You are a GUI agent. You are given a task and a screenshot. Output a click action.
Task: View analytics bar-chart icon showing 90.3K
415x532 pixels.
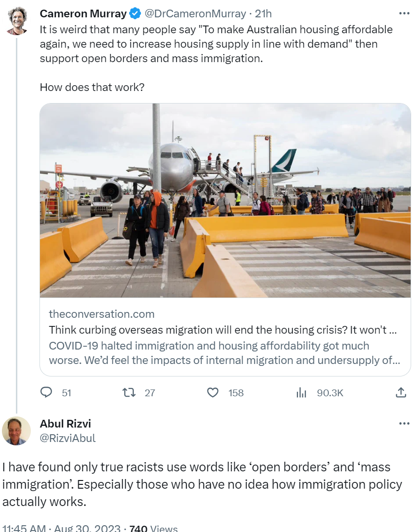[301, 393]
